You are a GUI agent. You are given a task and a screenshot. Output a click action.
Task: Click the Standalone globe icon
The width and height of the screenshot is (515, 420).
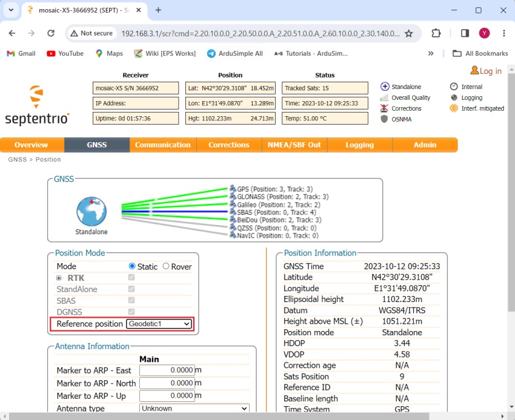(91, 212)
